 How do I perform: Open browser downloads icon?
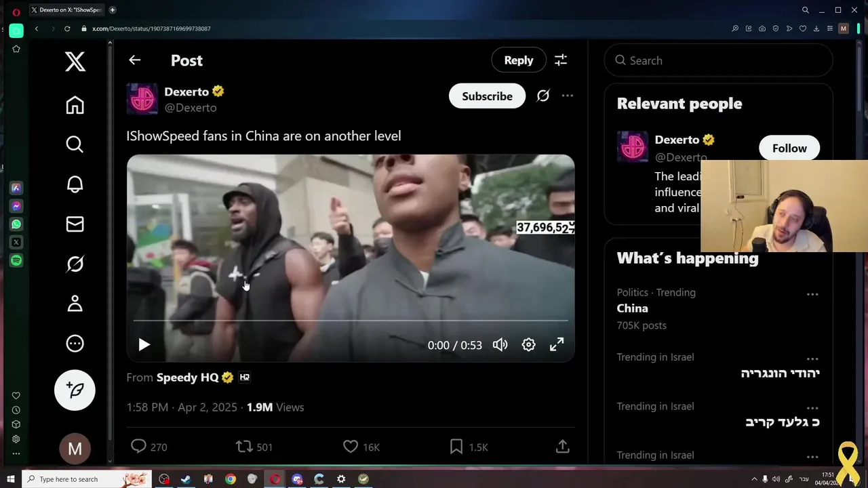pyautogui.click(x=816, y=28)
